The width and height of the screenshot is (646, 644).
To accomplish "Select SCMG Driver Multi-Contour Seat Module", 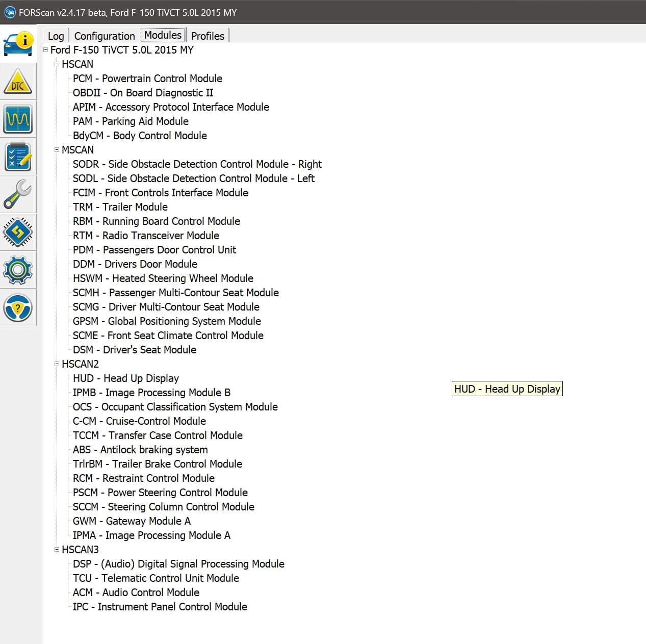I will coord(166,307).
